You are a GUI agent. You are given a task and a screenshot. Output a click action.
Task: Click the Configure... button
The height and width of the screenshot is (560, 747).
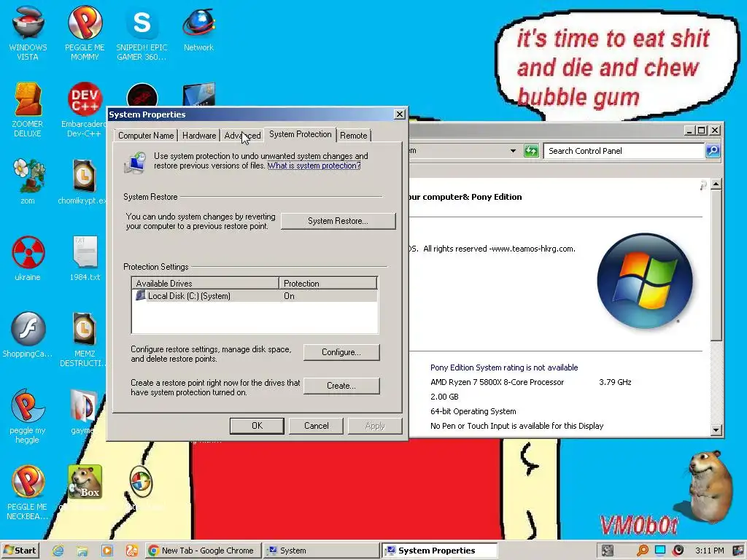tap(341, 352)
